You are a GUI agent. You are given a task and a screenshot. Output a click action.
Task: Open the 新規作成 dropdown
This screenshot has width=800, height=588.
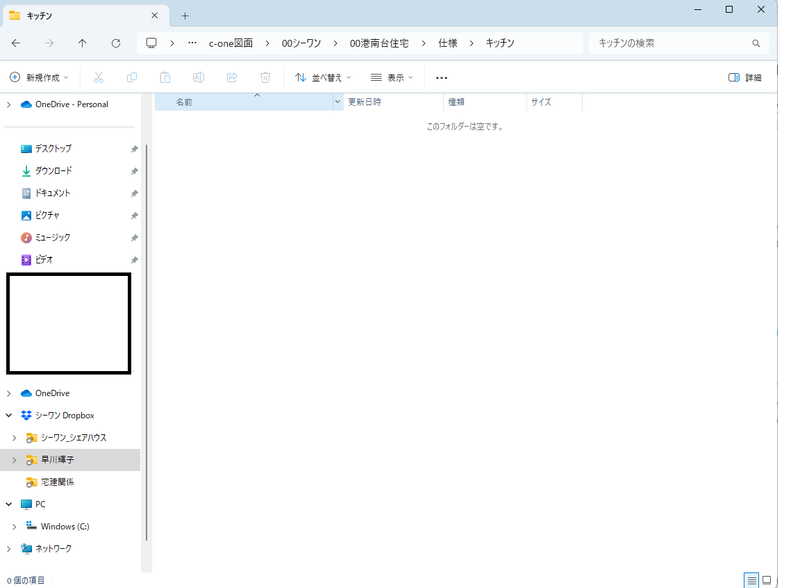[x=39, y=78]
